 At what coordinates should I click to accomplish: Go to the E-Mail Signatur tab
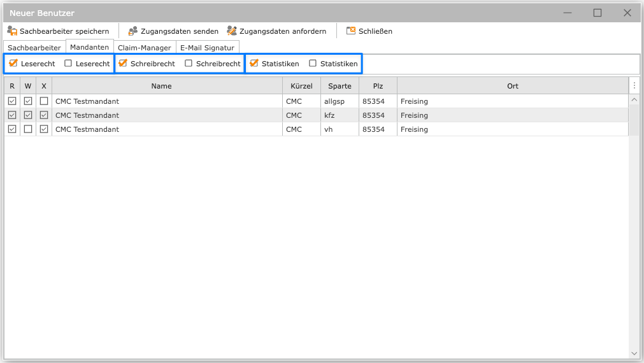point(207,48)
